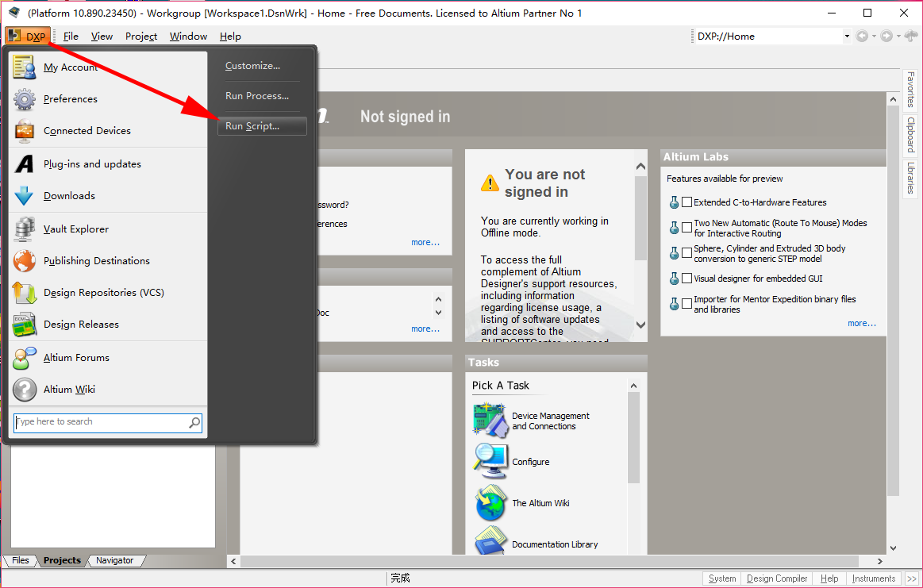Image resolution: width=923 pixels, height=588 pixels.
Task: Click the search magnifier icon
Action: [x=194, y=422]
